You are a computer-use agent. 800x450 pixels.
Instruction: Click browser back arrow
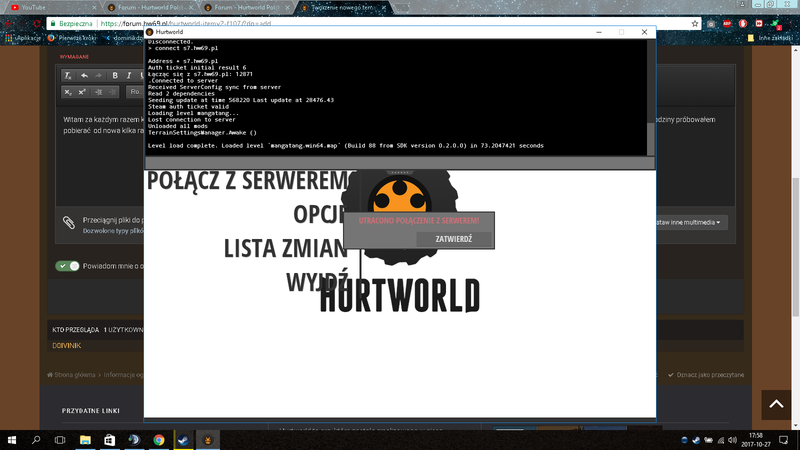coord(10,23)
